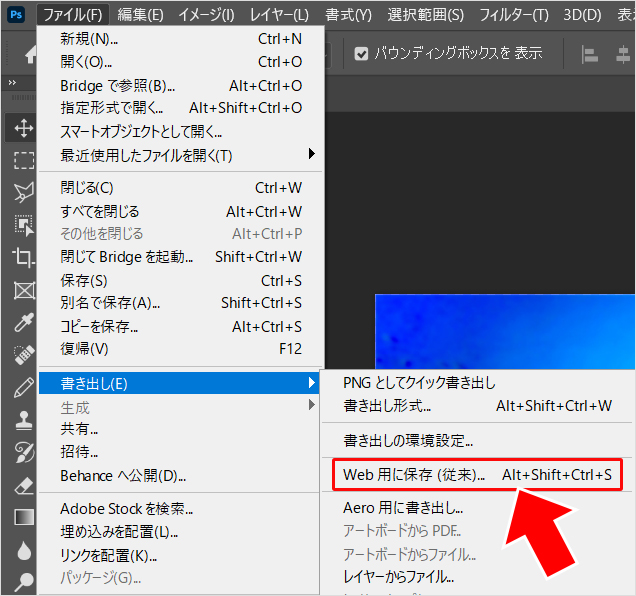Select the Crop tool
The image size is (636, 596).
(24, 257)
